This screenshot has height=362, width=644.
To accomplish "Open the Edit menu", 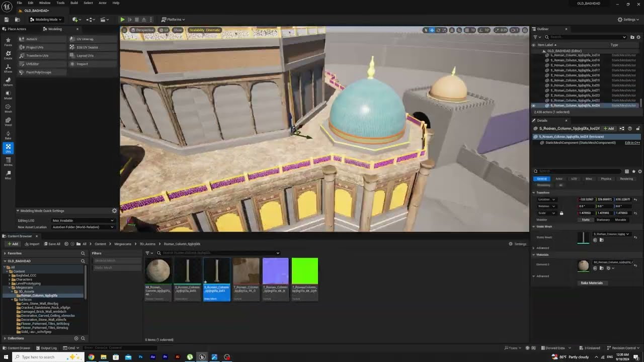I will [x=30, y=3].
